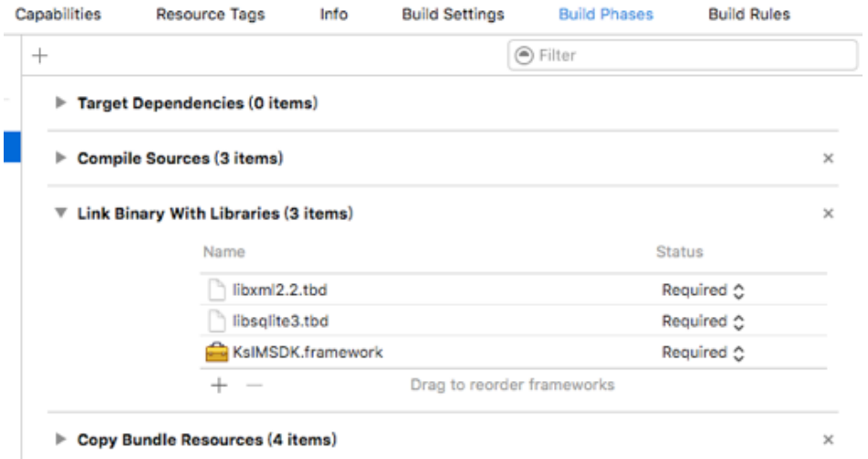Expand the Compile Sources section
Image resolution: width=868 pixels, height=459 pixels.
click(x=61, y=159)
